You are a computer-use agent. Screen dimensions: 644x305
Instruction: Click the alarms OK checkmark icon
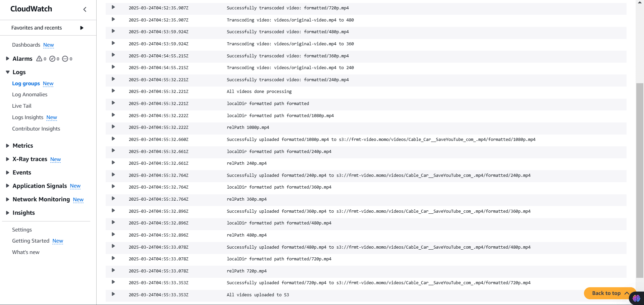(52, 59)
